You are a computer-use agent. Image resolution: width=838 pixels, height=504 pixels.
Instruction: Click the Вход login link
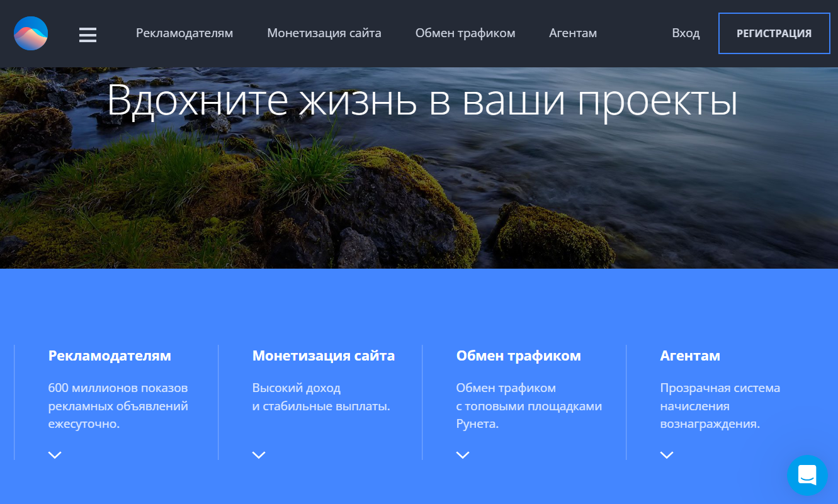click(686, 33)
